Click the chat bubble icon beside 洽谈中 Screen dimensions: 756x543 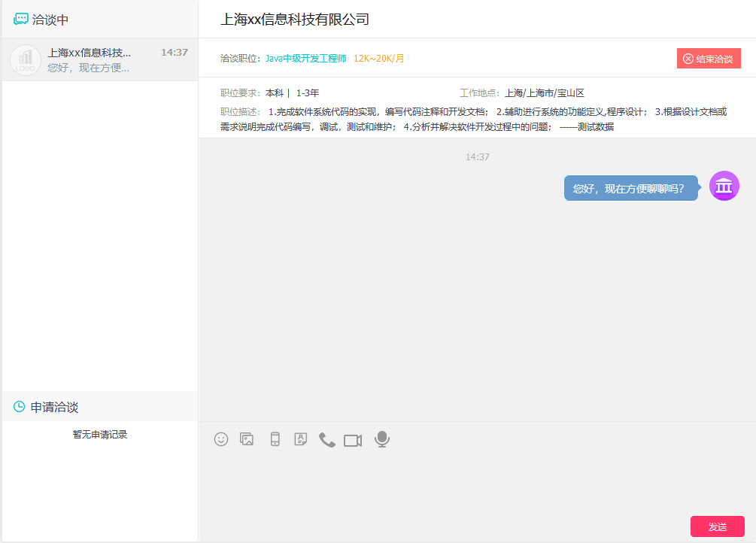point(20,18)
